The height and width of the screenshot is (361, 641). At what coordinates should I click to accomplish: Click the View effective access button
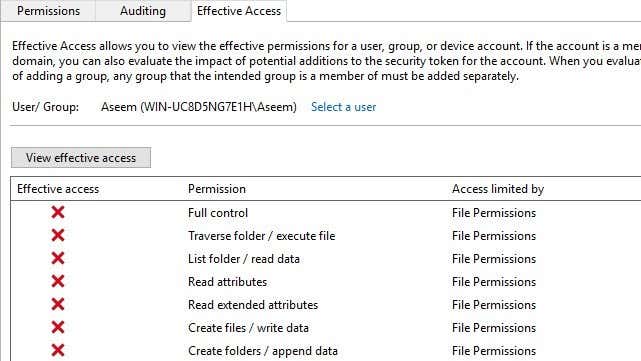tap(81, 158)
